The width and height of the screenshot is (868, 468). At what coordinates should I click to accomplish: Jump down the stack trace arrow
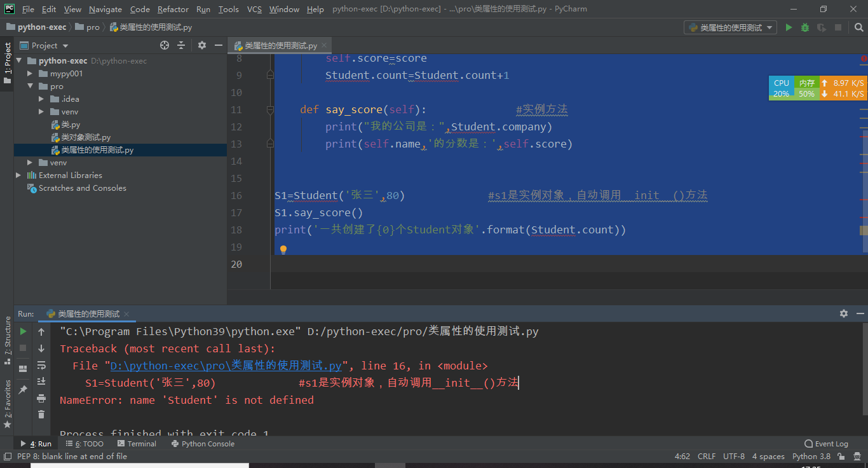[x=41, y=348]
